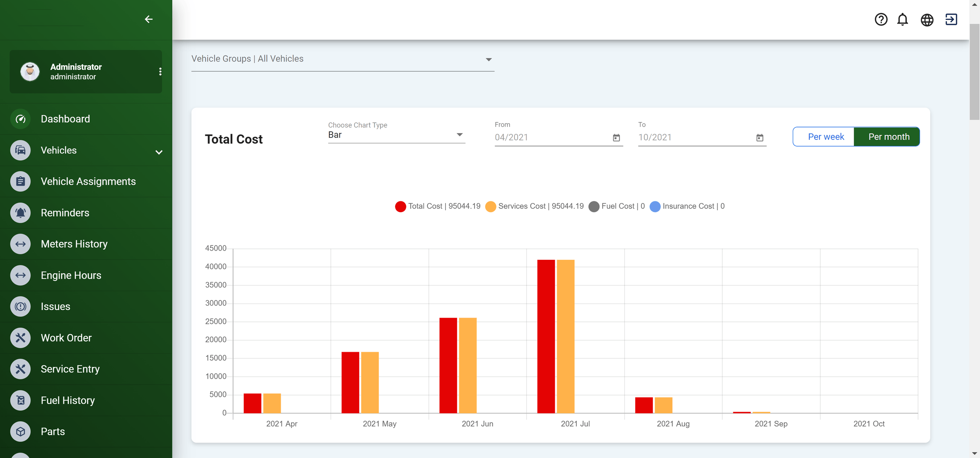Open Dashboard from the sidebar
Image resolution: width=980 pixels, height=458 pixels.
tap(65, 119)
